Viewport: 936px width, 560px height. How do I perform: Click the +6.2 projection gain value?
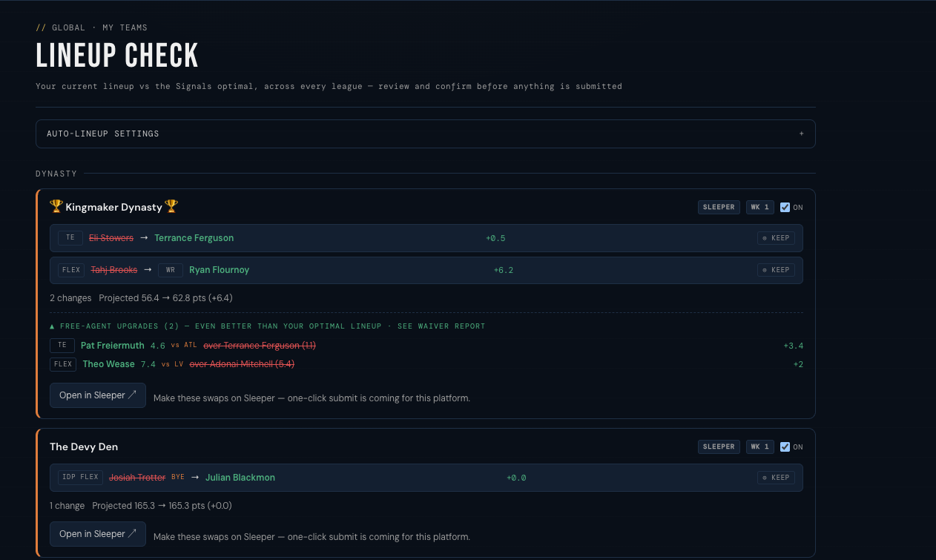click(x=504, y=270)
